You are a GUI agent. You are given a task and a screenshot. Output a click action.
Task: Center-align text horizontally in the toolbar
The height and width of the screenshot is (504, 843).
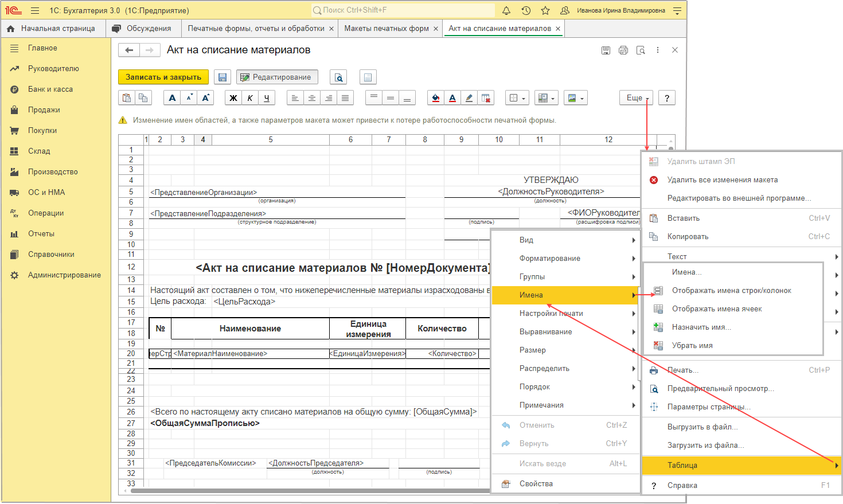[x=311, y=98]
